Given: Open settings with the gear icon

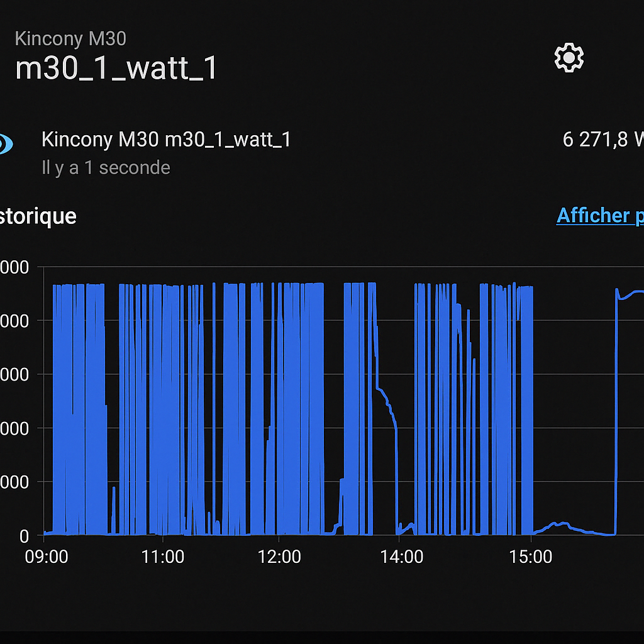Looking at the screenshot, I should coord(569,58).
